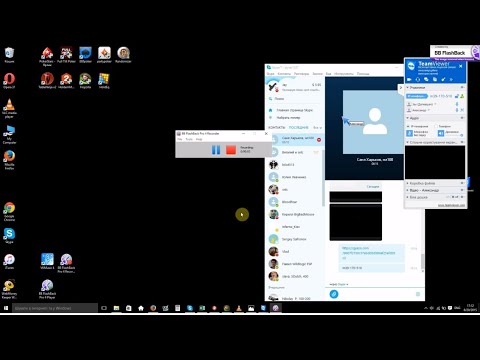Open BB FlashBack Pro 4 Player shortcut
This screenshot has height=360, width=480.
coord(47,289)
